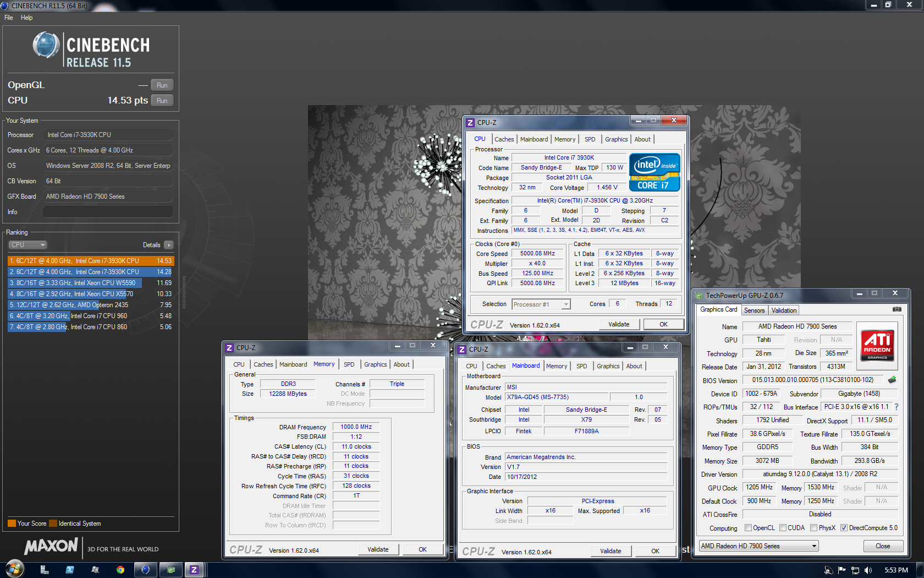Open the taskbar quick launch search icon
924x578 pixels.
(95, 570)
